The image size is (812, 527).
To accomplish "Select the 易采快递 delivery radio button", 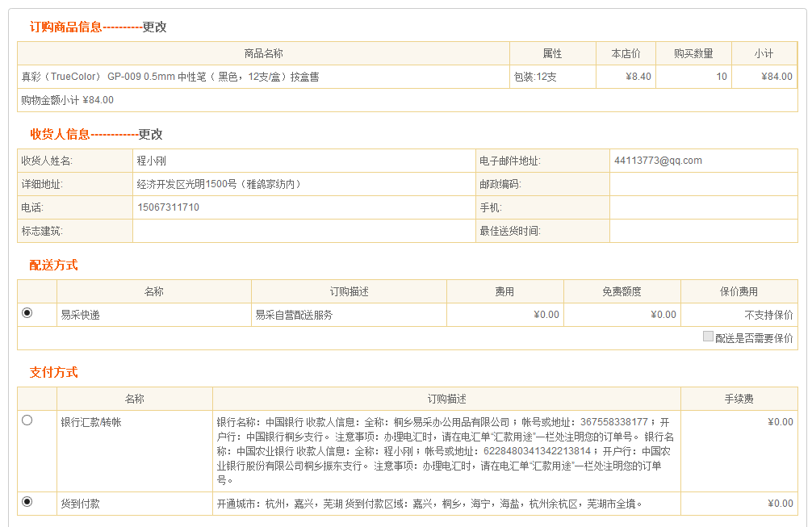I will [27, 313].
